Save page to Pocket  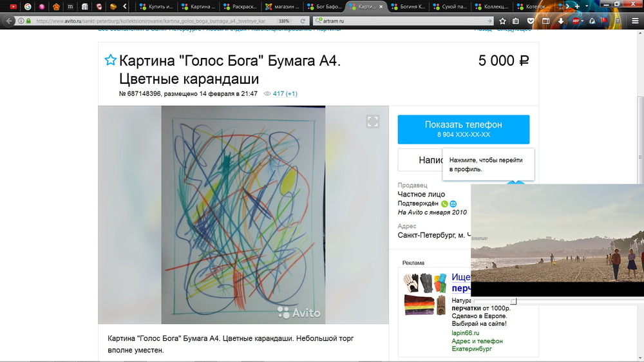click(x=530, y=21)
